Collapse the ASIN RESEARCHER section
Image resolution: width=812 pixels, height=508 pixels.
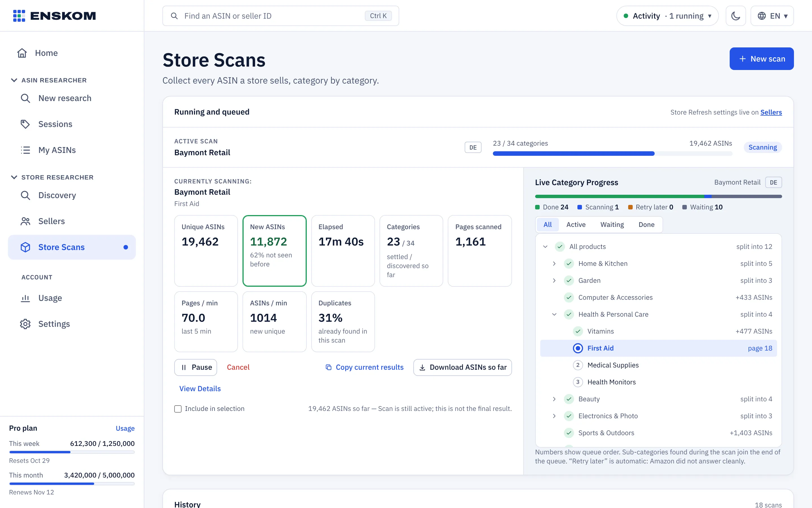click(x=14, y=80)
